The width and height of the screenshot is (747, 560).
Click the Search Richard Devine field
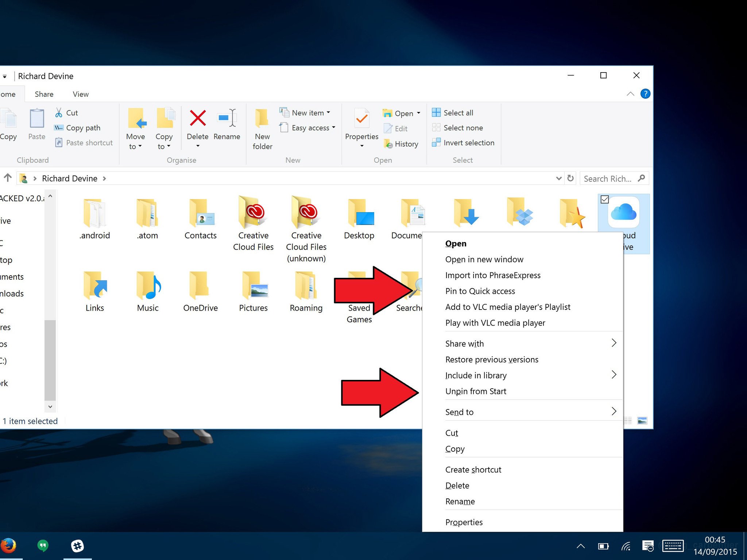(x=607, y=179)
